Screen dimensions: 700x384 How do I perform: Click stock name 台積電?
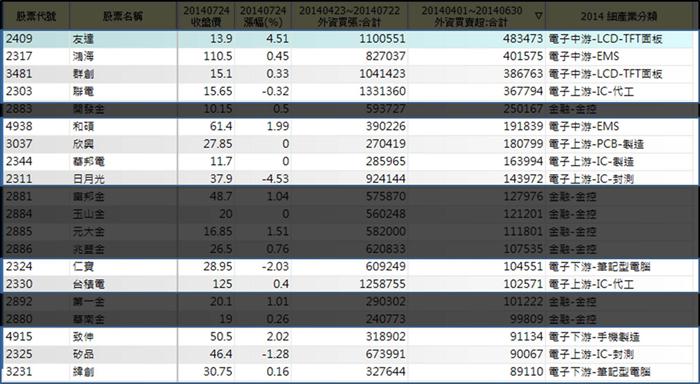88,284
